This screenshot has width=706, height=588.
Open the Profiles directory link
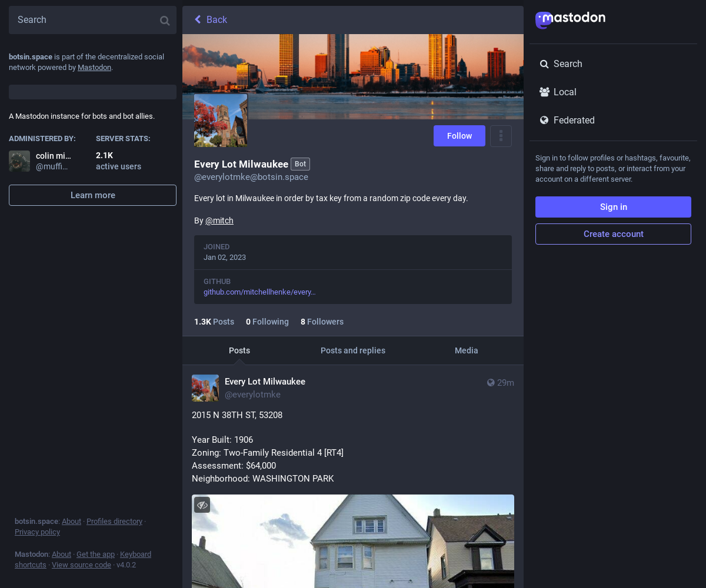(115, 522)
